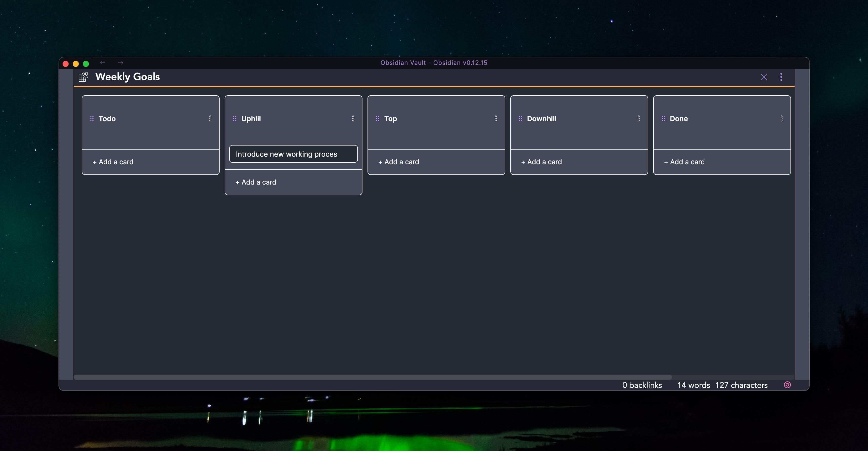Click the Kanban board icon beside Weekly Goals
The height and width of the screenshot is (451, 868).
coord(83,77)
